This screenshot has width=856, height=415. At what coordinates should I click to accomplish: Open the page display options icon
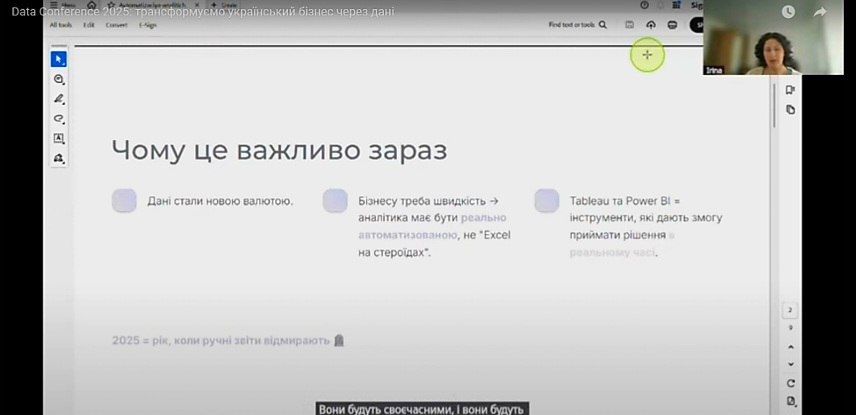[x=790, y=401]
